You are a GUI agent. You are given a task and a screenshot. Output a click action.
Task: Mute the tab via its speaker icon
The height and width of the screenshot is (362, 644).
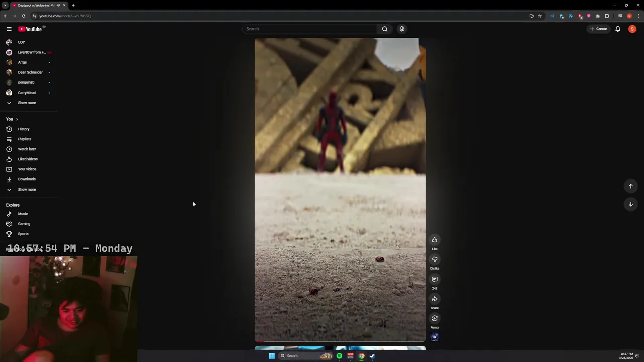click(58, 5)
